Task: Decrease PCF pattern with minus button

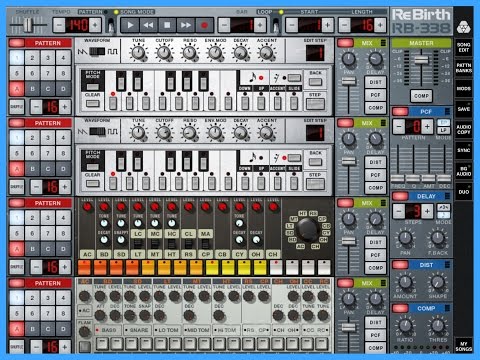Action: click(399, 126)
